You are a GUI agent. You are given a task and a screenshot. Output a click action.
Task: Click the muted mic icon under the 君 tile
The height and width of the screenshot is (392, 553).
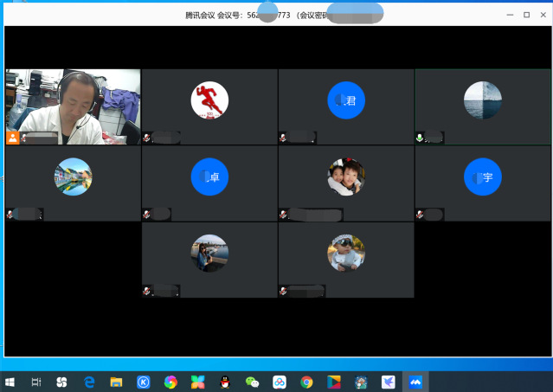tap(283, 138)
